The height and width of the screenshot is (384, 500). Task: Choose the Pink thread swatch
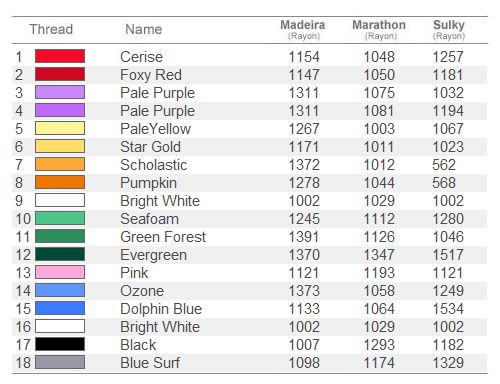(x=60, y=272)
